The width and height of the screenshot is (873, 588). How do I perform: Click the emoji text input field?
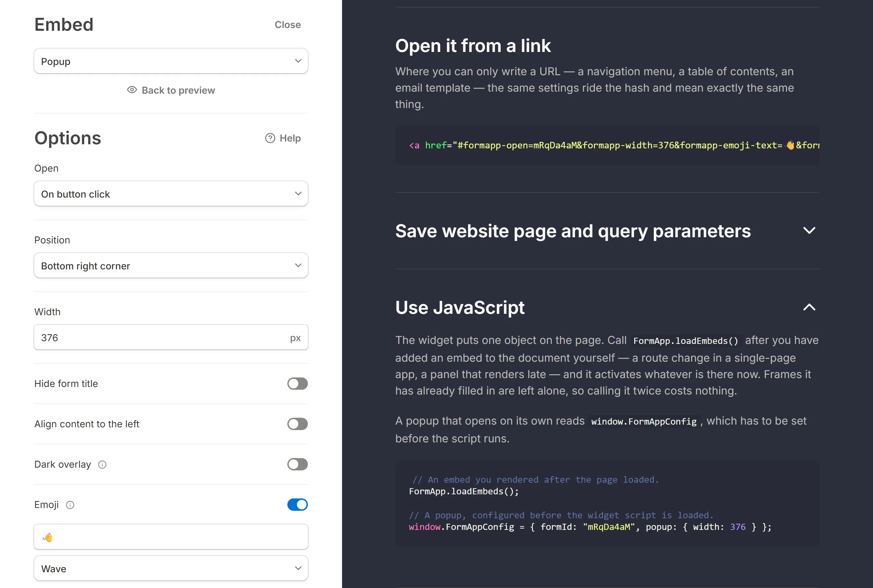click(x=171, y=537)
